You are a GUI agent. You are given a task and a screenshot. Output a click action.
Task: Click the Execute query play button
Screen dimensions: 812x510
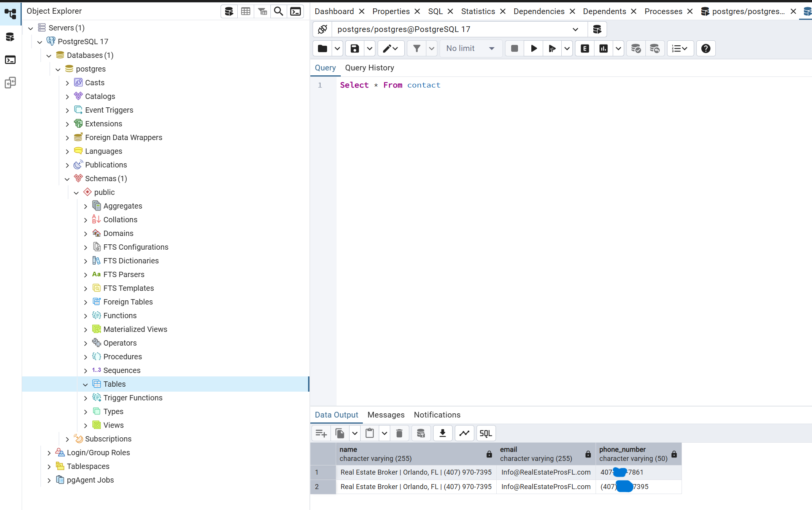(x=534, y=48)
